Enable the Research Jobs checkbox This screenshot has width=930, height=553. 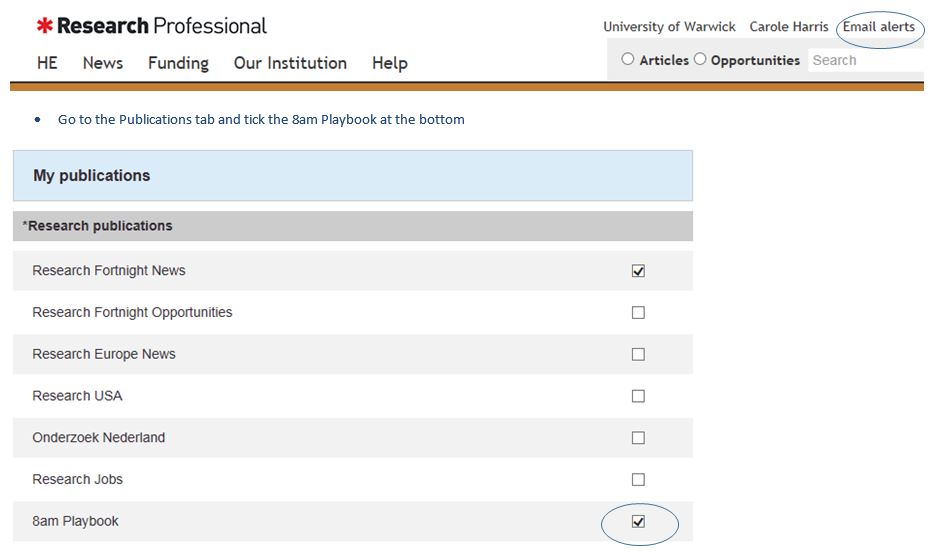click(638, 480)
